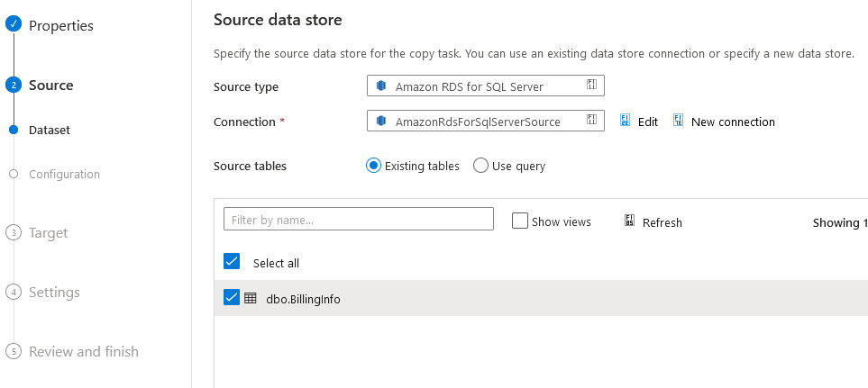
Task: Click the Edit pencil icon
Action: [625, 121]
